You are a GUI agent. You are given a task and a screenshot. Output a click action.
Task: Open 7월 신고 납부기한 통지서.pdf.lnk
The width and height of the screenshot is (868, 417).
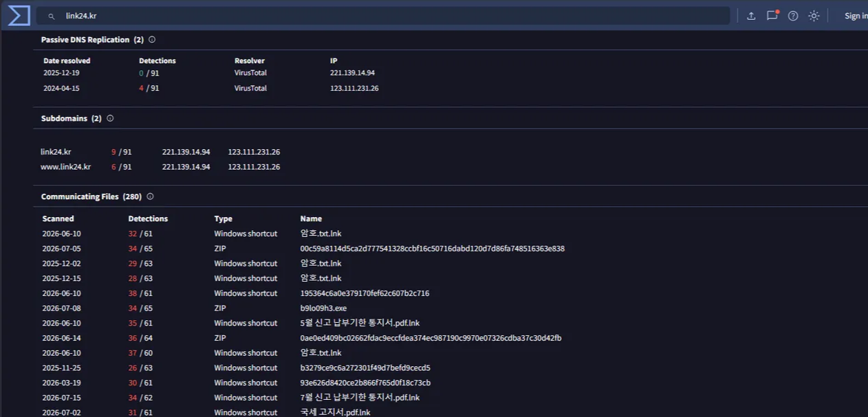click(x=360, y=398)
